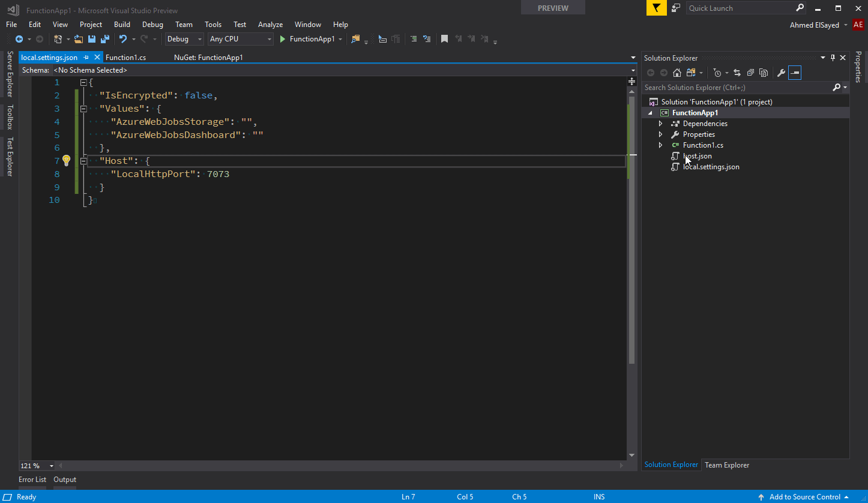
Task: Click the Quick Launch search field
Action: click(741, 8)
